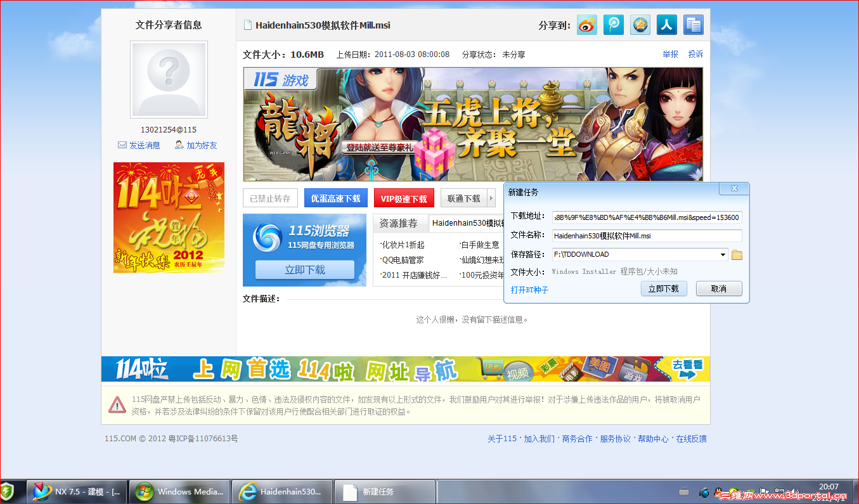Viewport: 859px width, 504px height.
Task: Open the 服务协议 footer link
Action: point(615,439)
